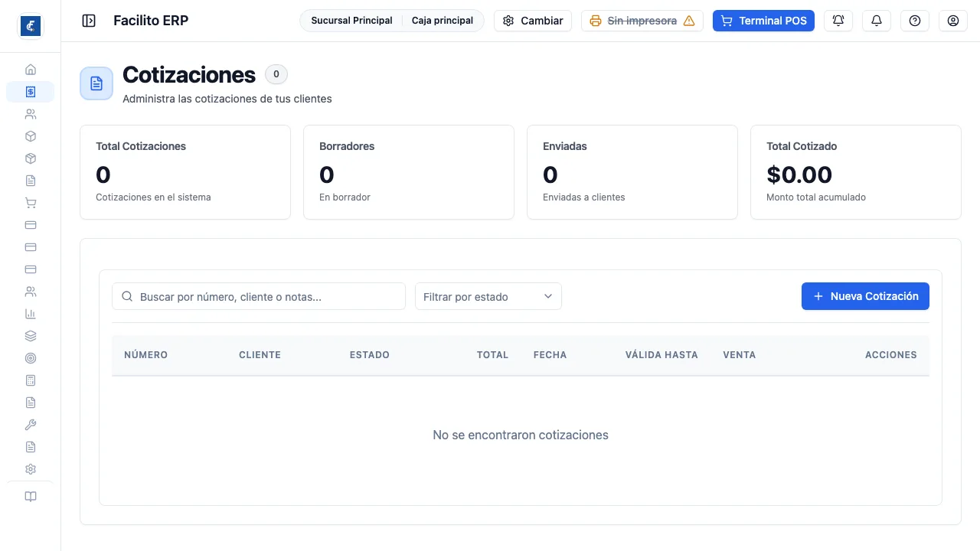Click the Borradores card title

(347, 146)
